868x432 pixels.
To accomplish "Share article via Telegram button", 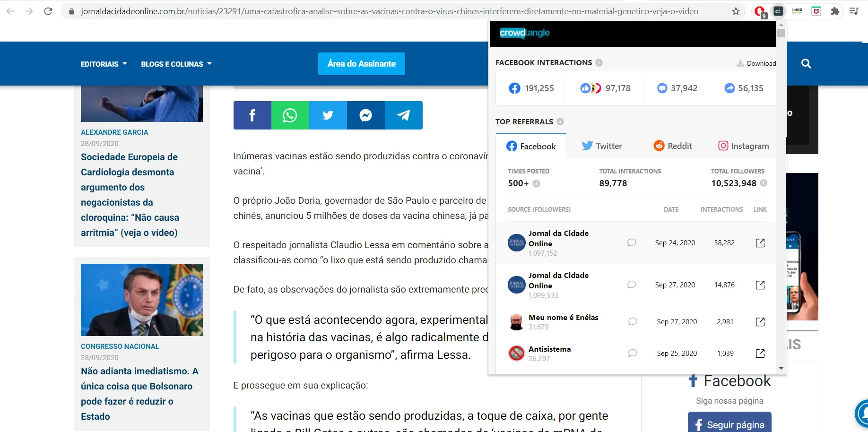I will pos(404,115).
